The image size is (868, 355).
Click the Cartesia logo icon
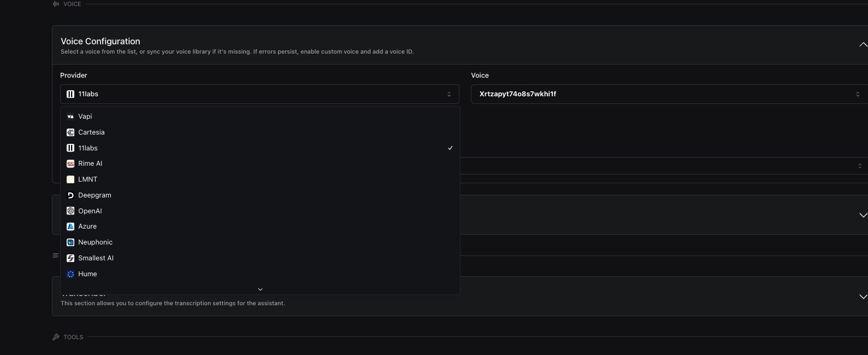[70, 132]
